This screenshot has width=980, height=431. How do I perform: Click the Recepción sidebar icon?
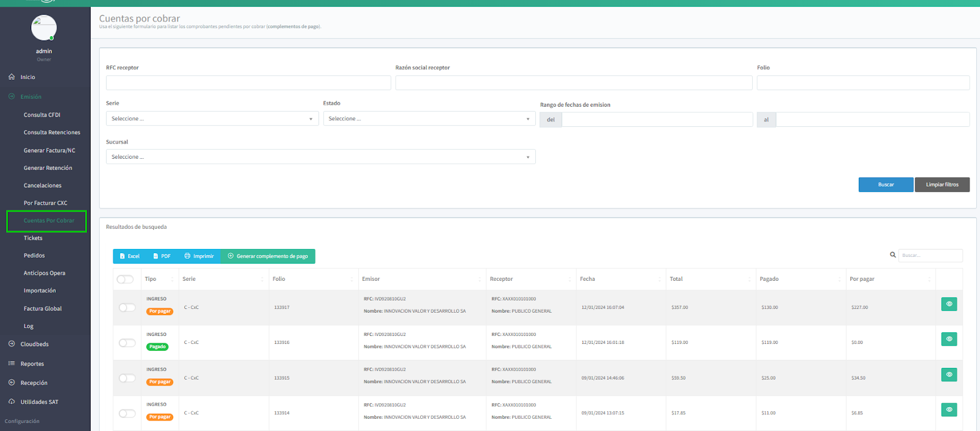(12, 383)
